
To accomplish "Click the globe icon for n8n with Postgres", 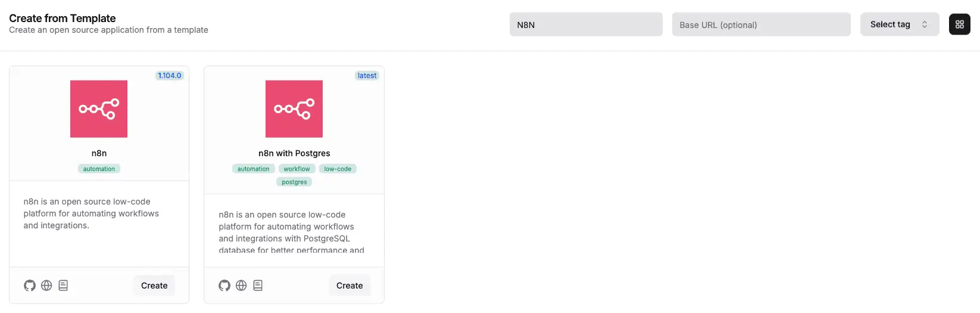I will pyautogui.click(x=241, y=286).
